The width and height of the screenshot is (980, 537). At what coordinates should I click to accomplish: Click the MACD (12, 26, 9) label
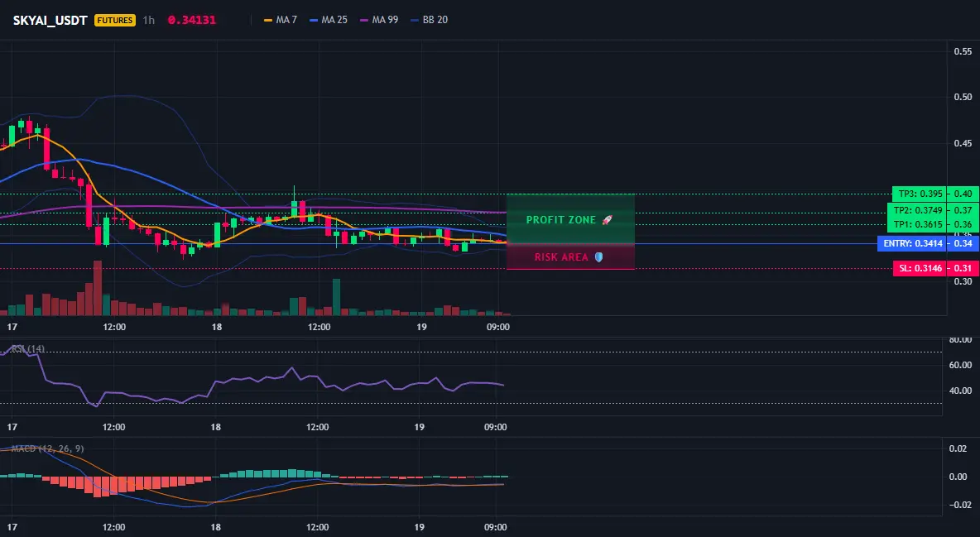click(x=47, y=448)
